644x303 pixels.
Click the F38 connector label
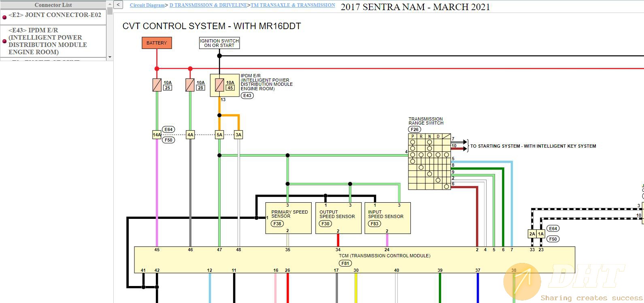pos(277,223)
